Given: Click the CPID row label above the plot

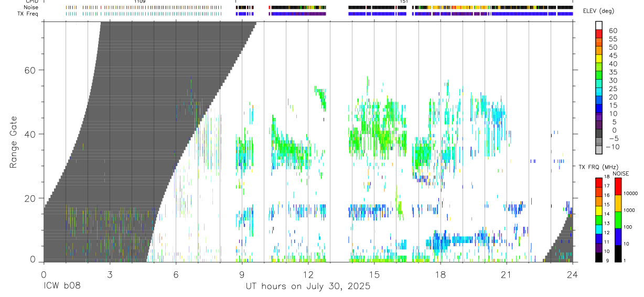Looking at the screenshot, I should (31, 2).
